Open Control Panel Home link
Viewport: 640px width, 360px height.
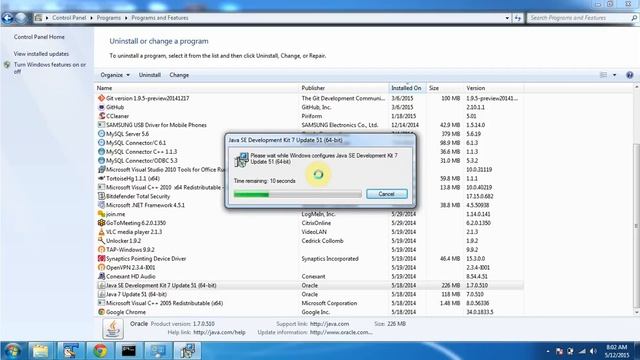pos(39,37)
